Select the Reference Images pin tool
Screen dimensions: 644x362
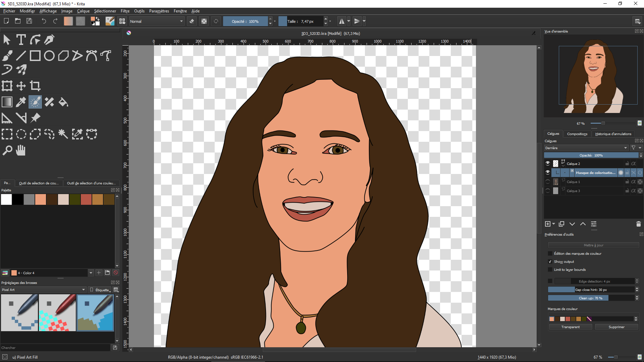pos(35,118)
